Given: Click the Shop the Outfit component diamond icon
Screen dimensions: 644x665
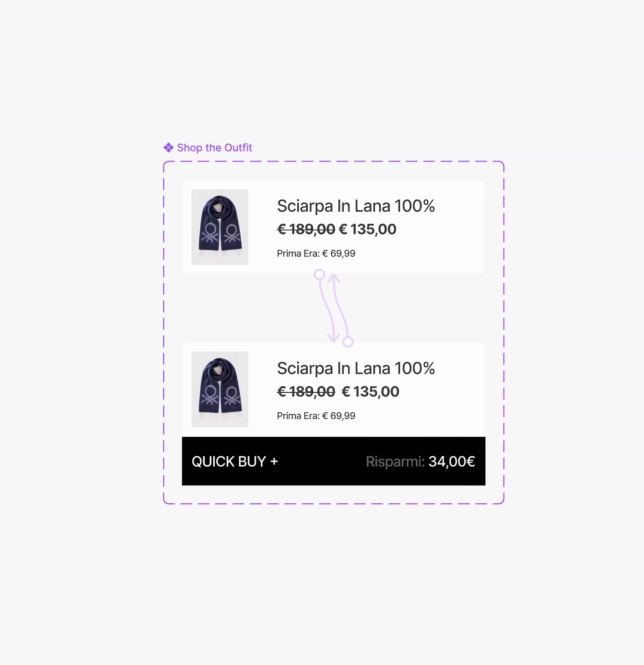Looking at the screenshot, I should pyautogui.click(x=168, y=148).
